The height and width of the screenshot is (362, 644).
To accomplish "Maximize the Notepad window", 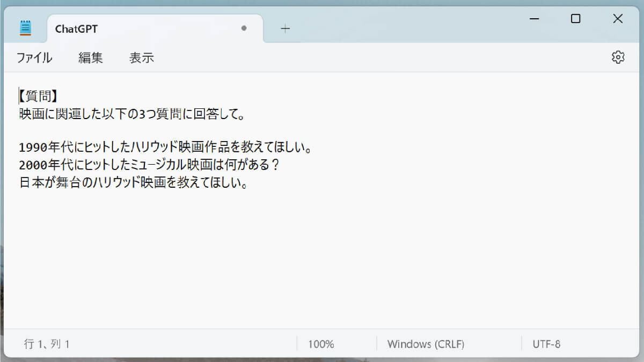I will [575, 19].
